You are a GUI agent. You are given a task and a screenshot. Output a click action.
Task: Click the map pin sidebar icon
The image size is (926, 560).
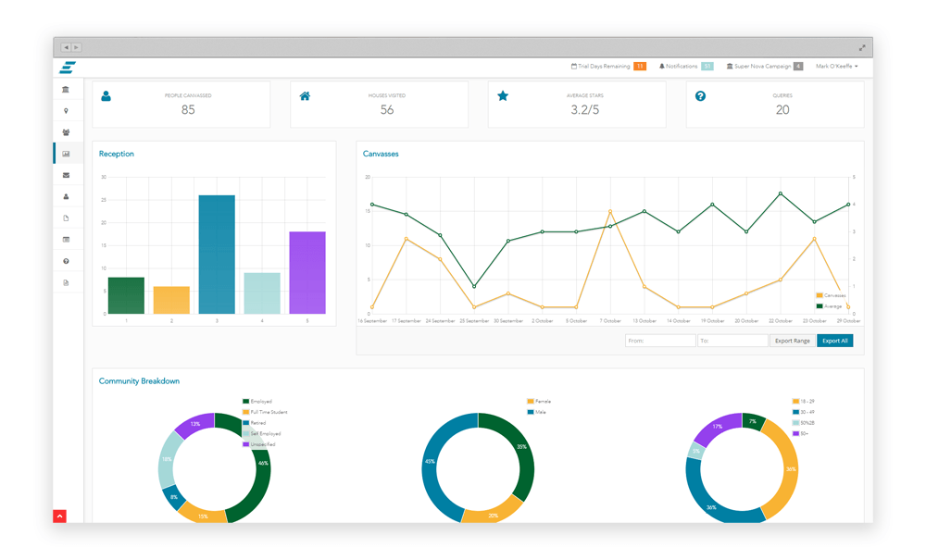coord(66,111)
